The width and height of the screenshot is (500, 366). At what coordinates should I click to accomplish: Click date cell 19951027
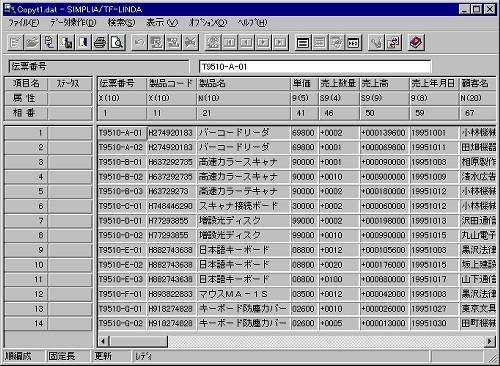(x=434, y=309)
